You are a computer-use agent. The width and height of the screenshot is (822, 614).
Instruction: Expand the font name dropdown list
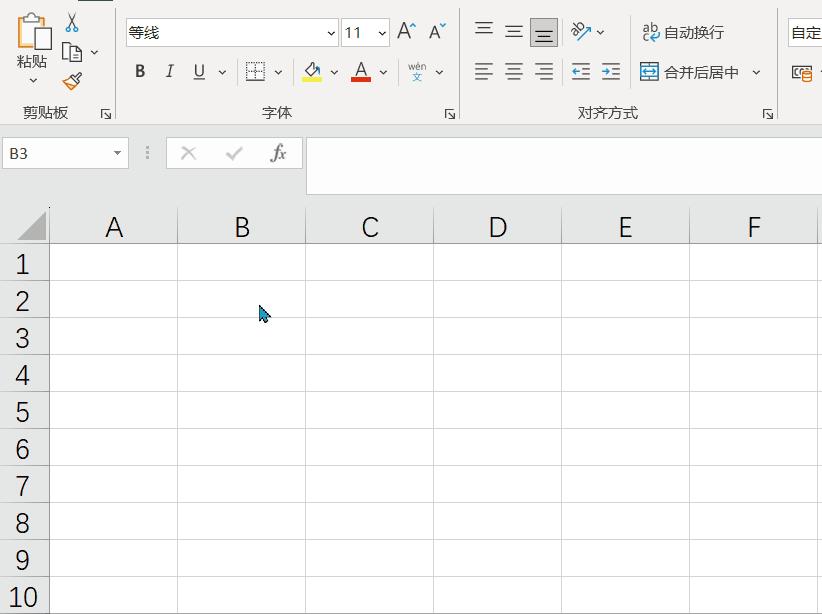click(331, 33)
